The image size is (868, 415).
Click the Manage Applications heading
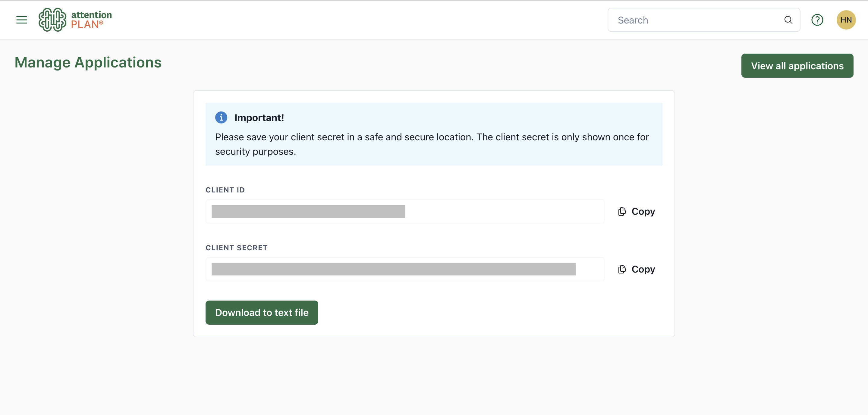(x=88, y=63)
